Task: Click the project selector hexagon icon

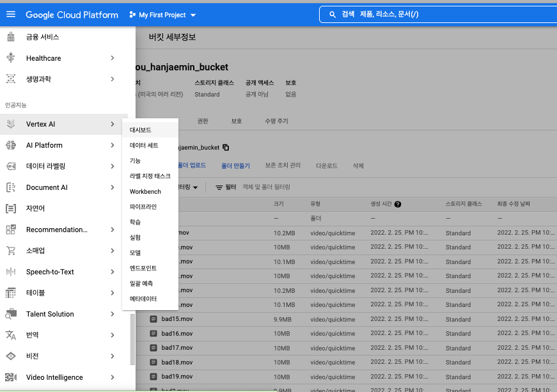Action: tap(132, 15)
